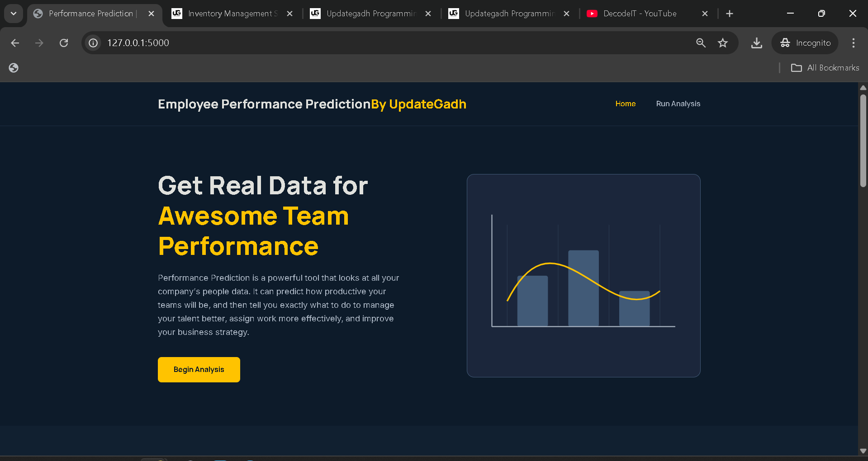Viewport: 868px width, 461px height.
Task: Click the address bar URL 127.0.0.1:5000
Action: click(x=138, y=43)
